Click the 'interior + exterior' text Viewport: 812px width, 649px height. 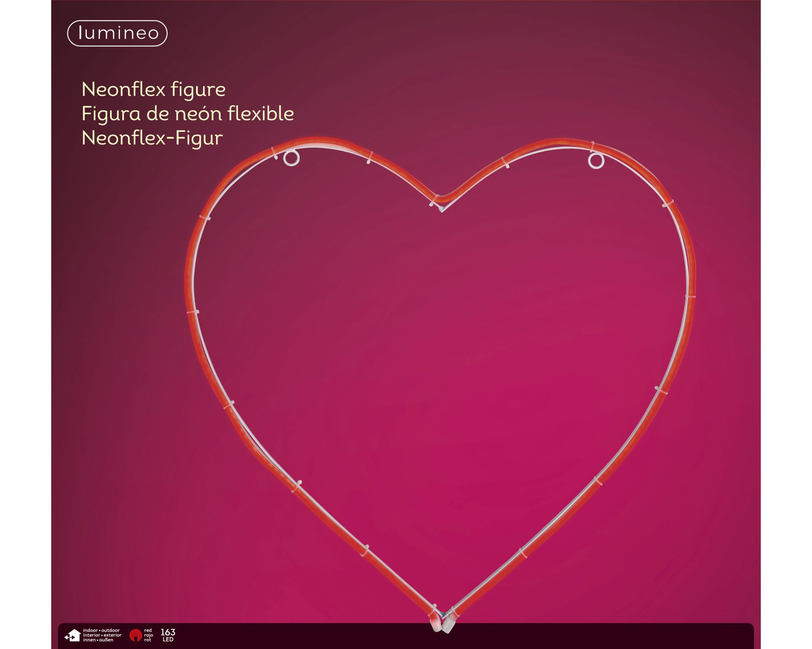tap(102, 635)
